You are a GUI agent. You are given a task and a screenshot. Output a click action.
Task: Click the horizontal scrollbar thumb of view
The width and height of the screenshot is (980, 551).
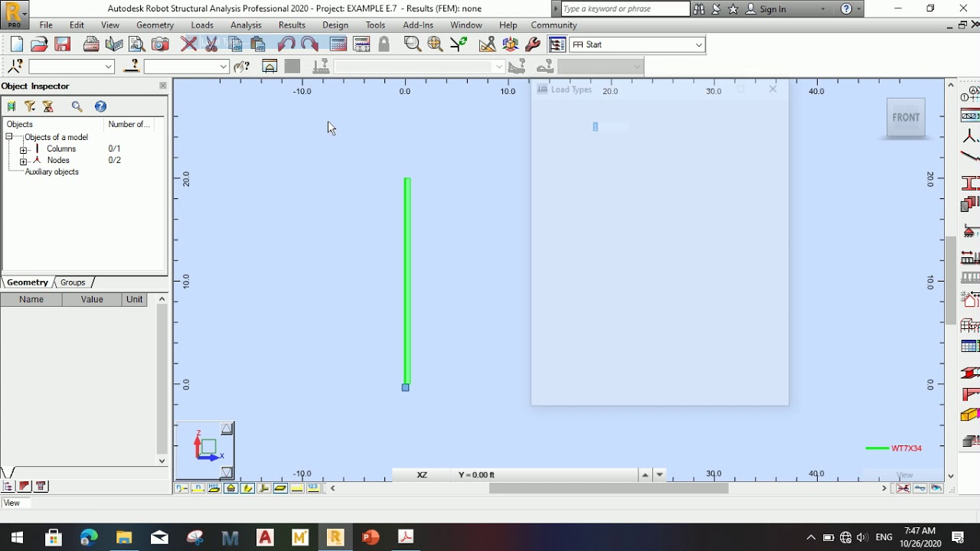point(609,488)
